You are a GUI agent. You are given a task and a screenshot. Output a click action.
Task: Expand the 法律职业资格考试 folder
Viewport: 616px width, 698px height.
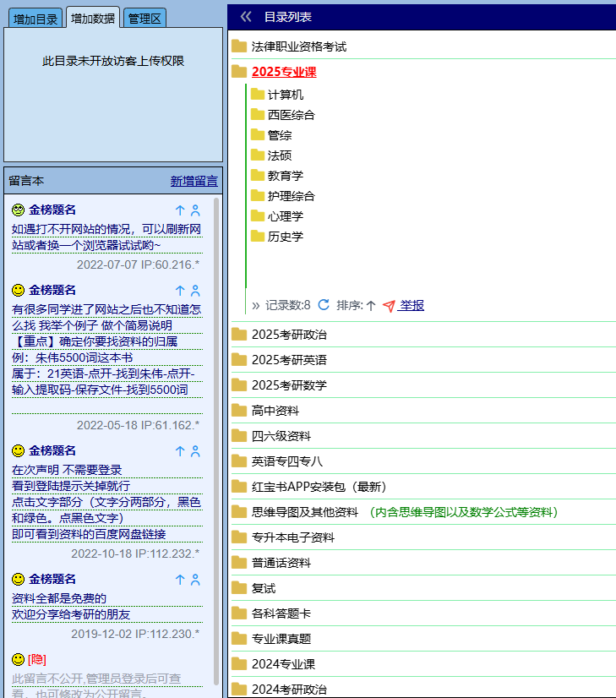coord(298,46)
